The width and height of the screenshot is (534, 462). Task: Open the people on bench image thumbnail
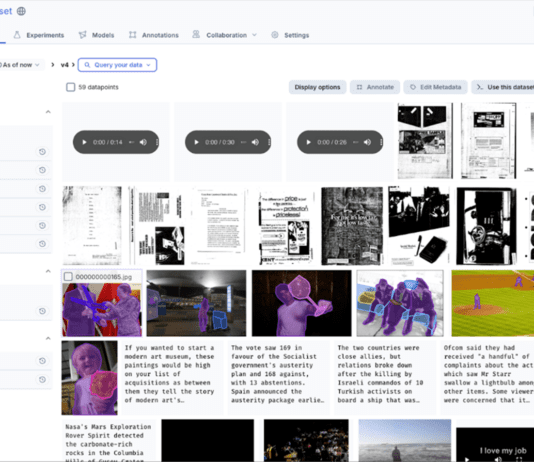[x=400, y=303]
